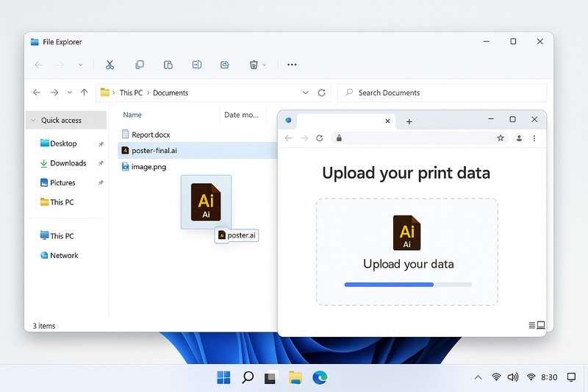This screenshot has width=588, height=392.
Task: Click the Rename icon in File Explorer toolbar
Action: pos(196,65)
